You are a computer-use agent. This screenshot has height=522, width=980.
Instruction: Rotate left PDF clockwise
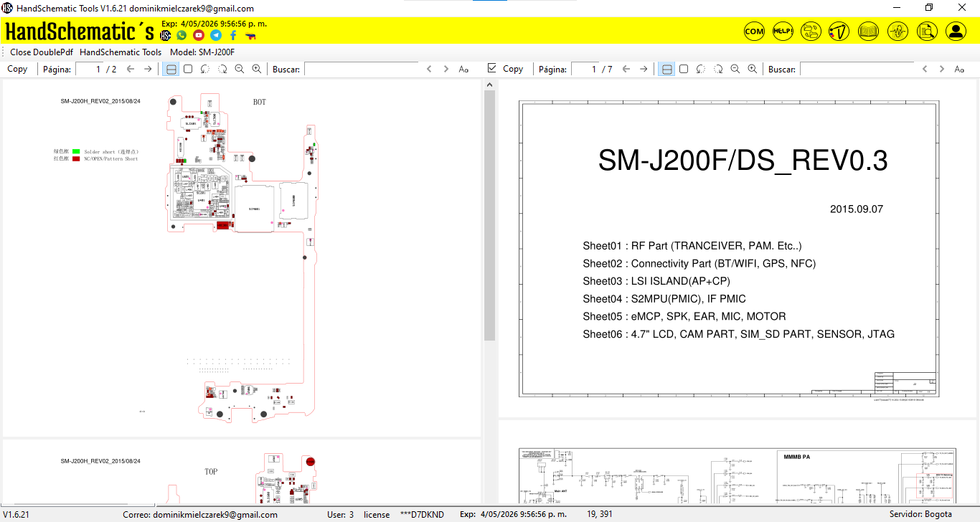pyautogui.click(x=222, y=69)
